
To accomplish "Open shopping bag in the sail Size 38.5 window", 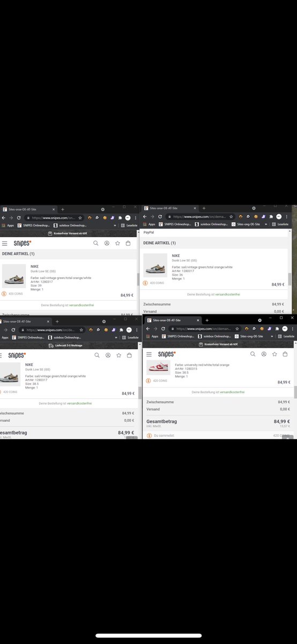I will pos(129,355).
